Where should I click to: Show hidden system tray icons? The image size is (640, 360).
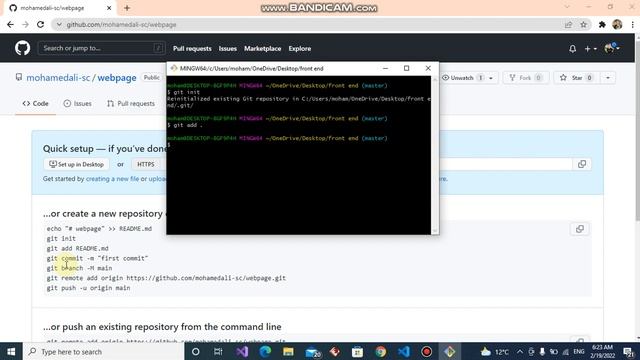click(x=520, y=351)
